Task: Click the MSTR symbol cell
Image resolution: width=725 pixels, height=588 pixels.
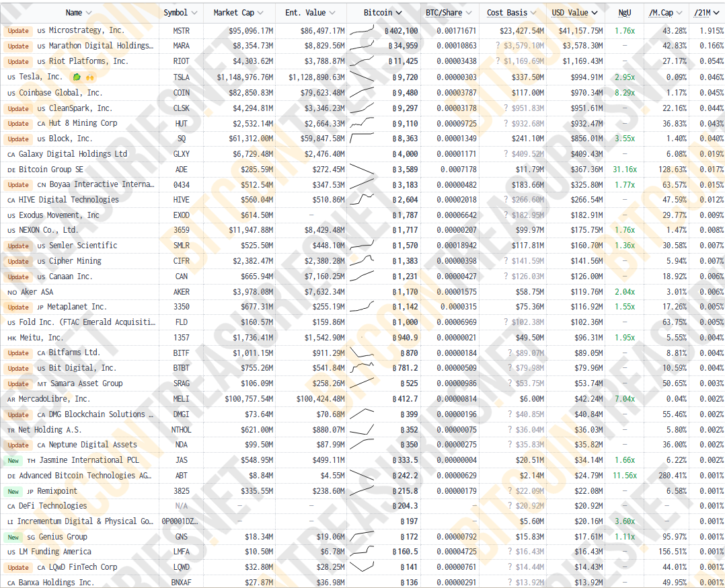Action: pyautogui.click(x=182, y=30)
